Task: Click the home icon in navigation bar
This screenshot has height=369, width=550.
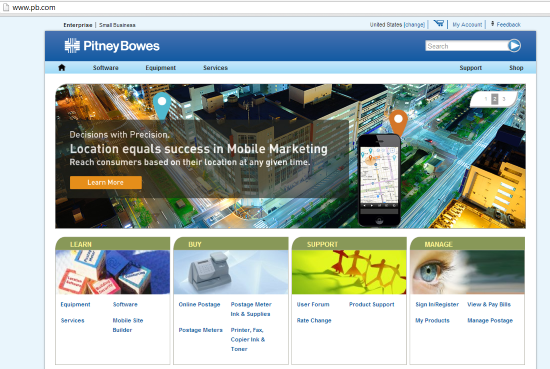Action: pos(62,68)
